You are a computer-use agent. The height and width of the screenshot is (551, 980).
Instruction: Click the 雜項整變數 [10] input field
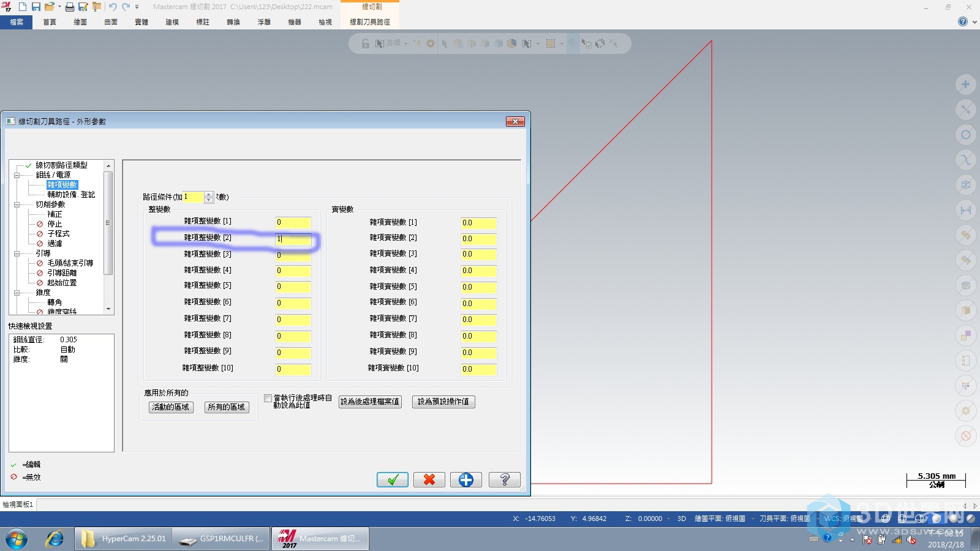[293, 369]
